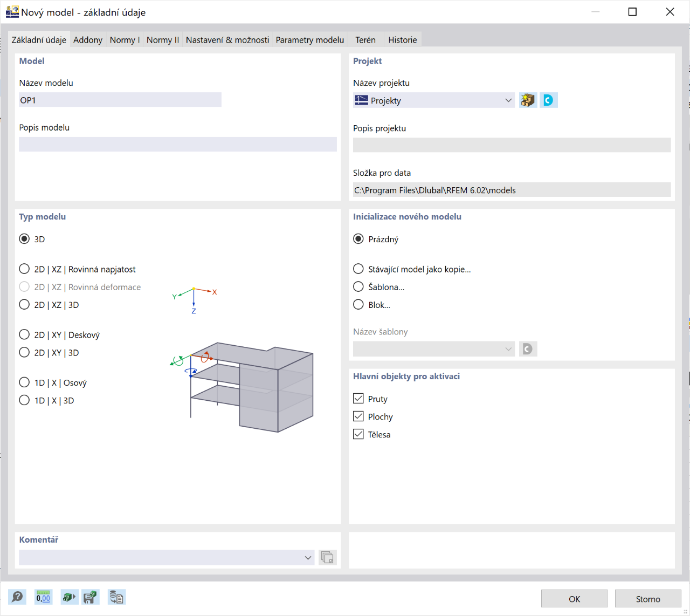
Task: Open units and decimal places icon
Action: click(x=43, y=597)
